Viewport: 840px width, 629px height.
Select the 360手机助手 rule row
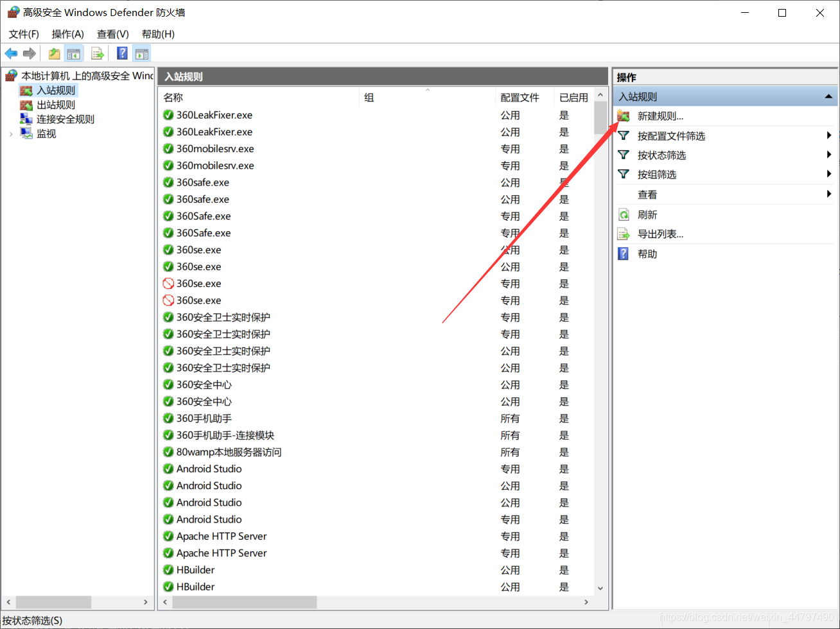click(x=376, y=418)
